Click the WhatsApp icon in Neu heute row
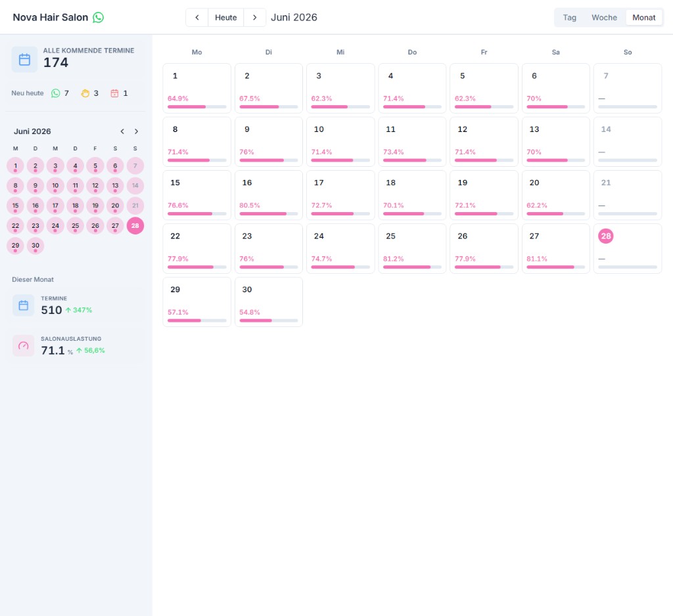This screenshot has width=673, height=616. pyautogui.click(x=55, y=93)
